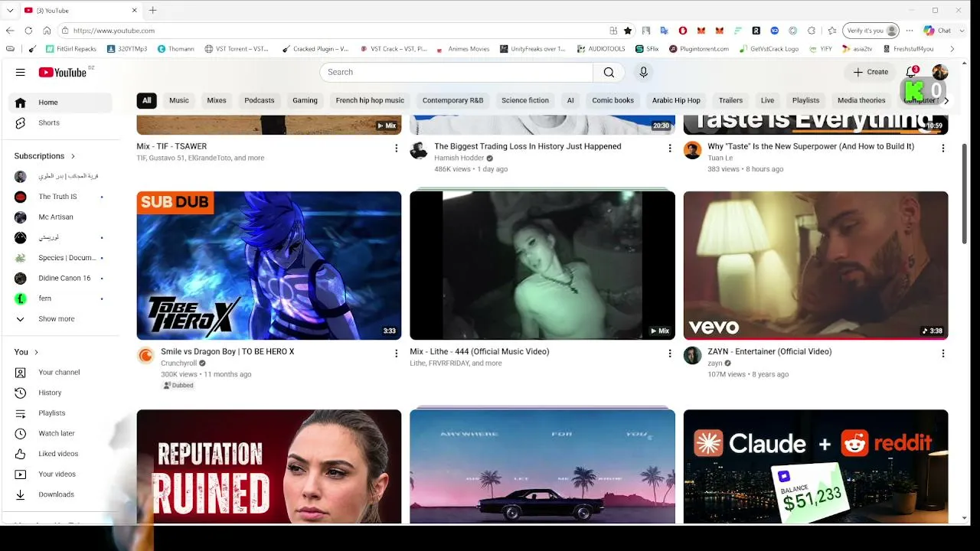The height and width of the screenshot is (551, 980).
Task: Show more bookmarks with the overflow chevron
Action: pyautogui.click(x=952, y=49)
